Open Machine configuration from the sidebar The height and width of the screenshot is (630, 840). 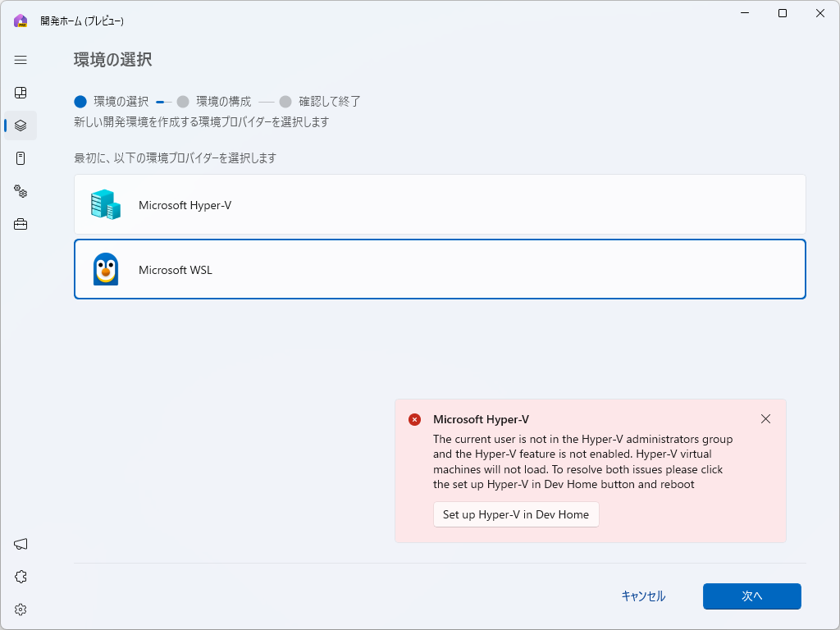pyautogui.click(x=20, y=158)
